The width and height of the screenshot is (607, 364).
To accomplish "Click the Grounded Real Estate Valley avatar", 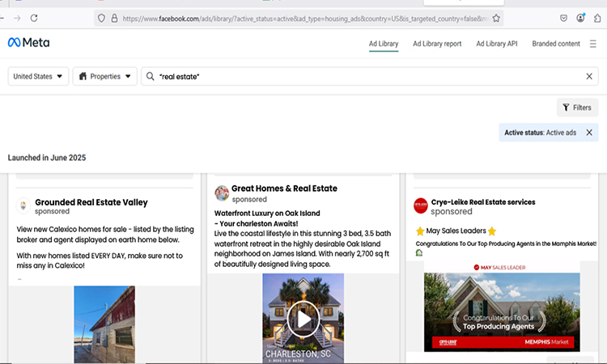I will pyautogui.click(x=23, y=205).
